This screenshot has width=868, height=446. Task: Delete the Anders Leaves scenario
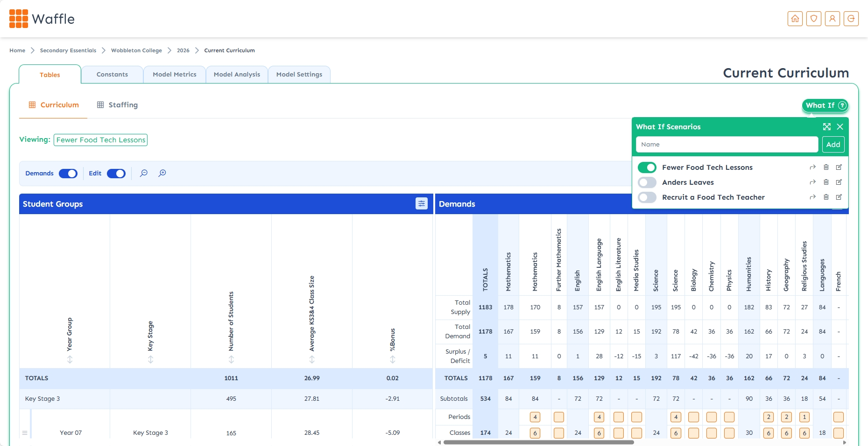(826, 182)
